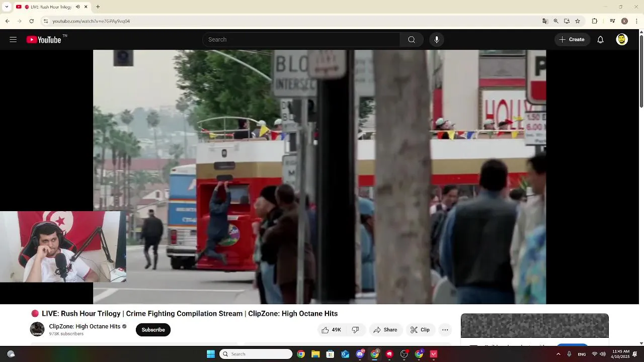Click the Create button

pos(572,40)
